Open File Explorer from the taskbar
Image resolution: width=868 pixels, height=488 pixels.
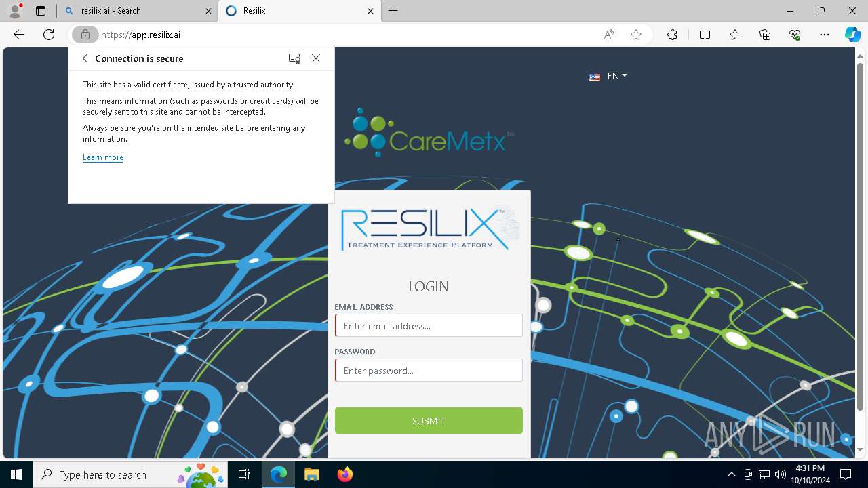point(311,474)
